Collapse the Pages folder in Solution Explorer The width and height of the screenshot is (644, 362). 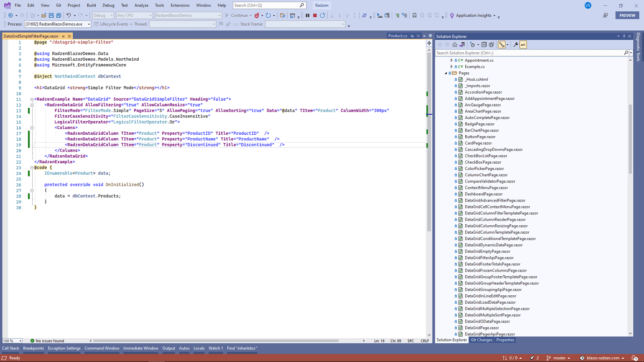[446, 73]
